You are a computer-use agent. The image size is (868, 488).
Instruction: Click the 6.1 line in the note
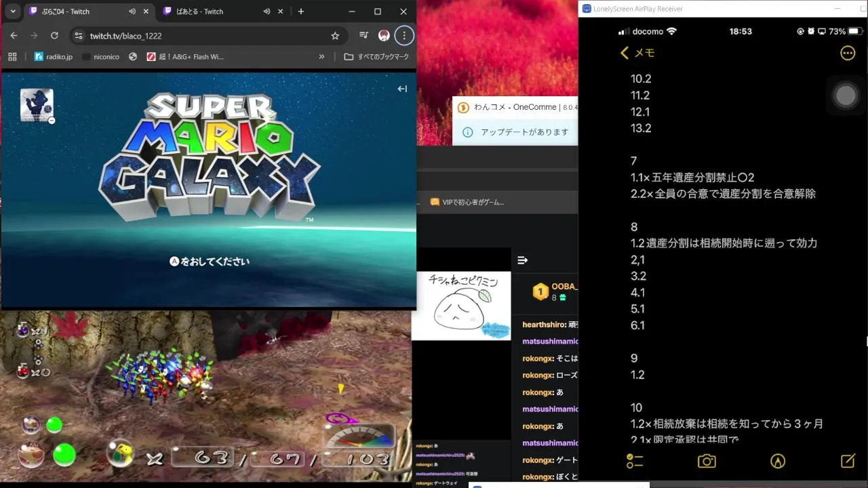click(x=637, y=325)
